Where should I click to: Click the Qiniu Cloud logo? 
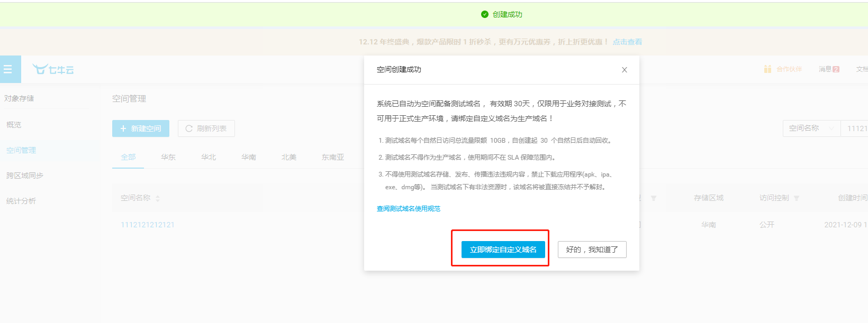pos(53,69)
